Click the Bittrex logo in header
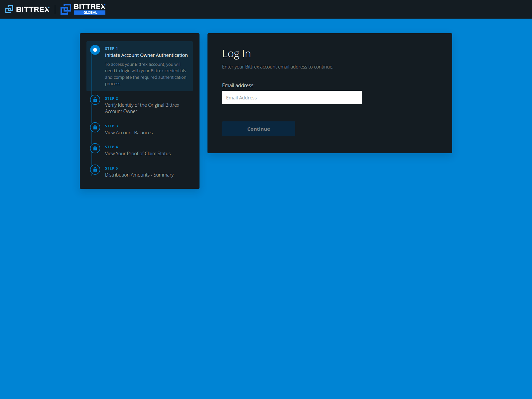532x399 pixels. tap(27, 9)
